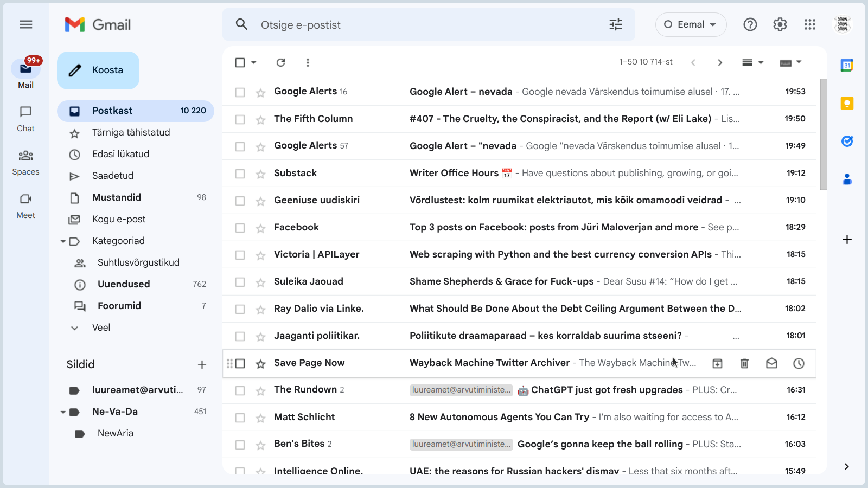Image resolution: width=868 pixels, height=488 pixels.
Task: Collapse the Kategooriad section
Action: click(x=63, y=241)
